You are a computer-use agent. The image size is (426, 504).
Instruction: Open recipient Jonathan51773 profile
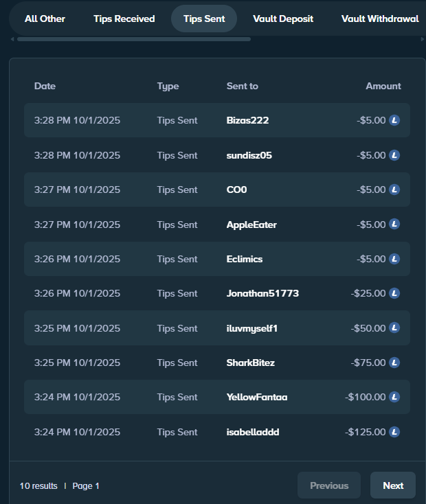click(x=262, y=293)
